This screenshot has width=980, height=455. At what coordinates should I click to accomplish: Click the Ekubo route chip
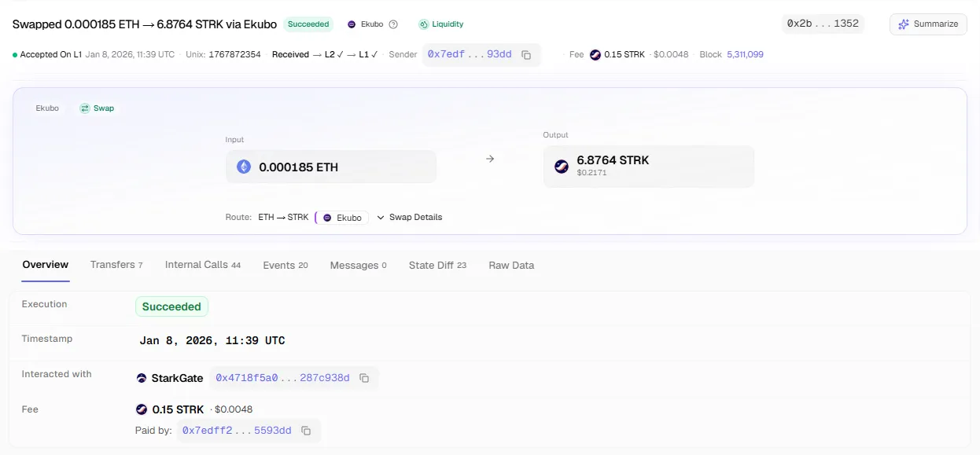point(342,218)
